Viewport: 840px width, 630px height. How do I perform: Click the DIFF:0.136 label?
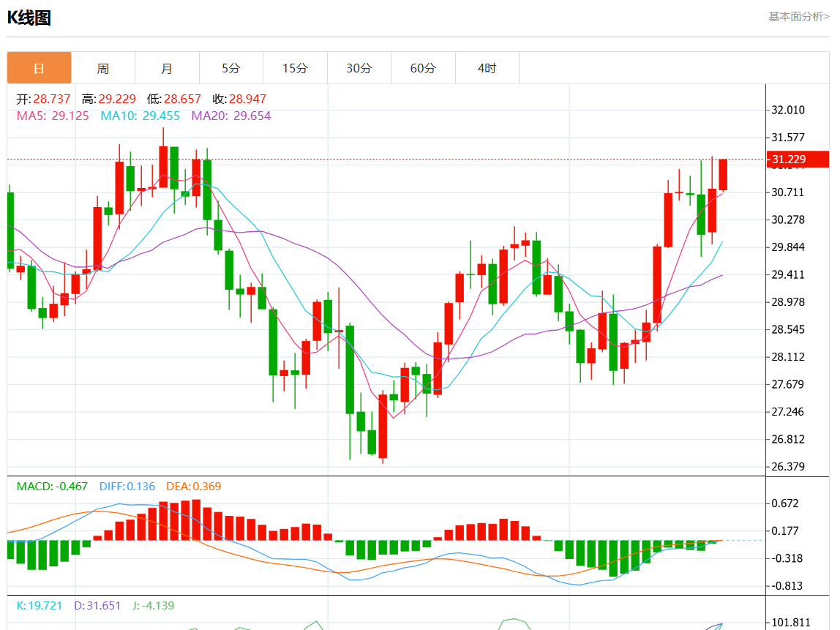point(127,487)
